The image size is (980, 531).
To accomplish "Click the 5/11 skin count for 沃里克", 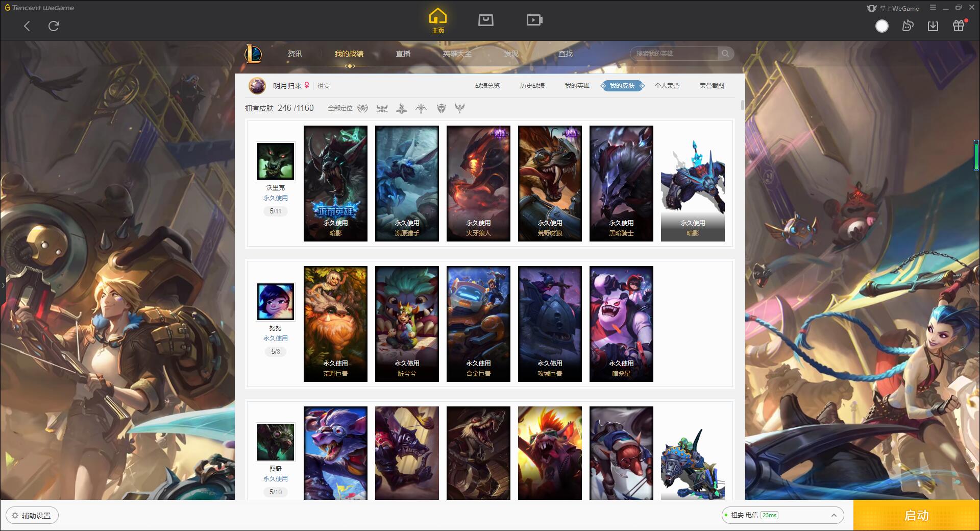I will (x=276, y=211).
